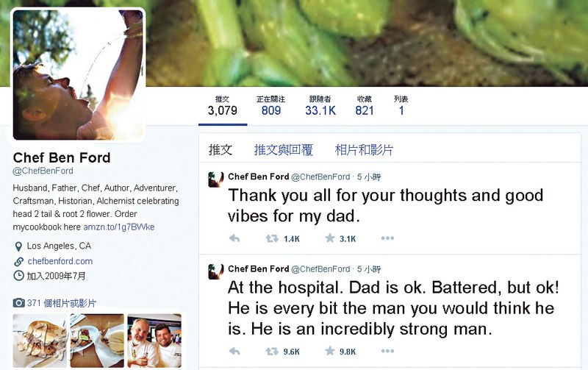Open the amzn.to cookbook link
The image size is (588, 370).
click(x=119, y=227)
